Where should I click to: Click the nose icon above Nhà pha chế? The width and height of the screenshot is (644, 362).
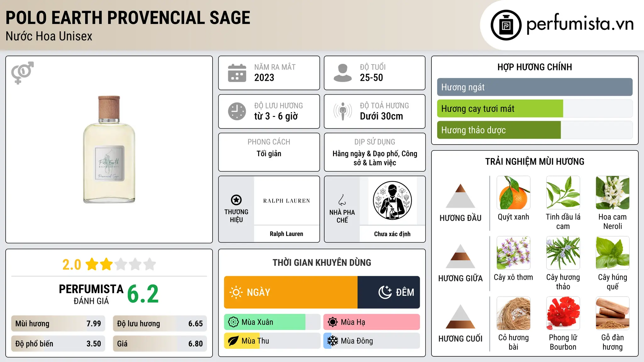[342, 200]
